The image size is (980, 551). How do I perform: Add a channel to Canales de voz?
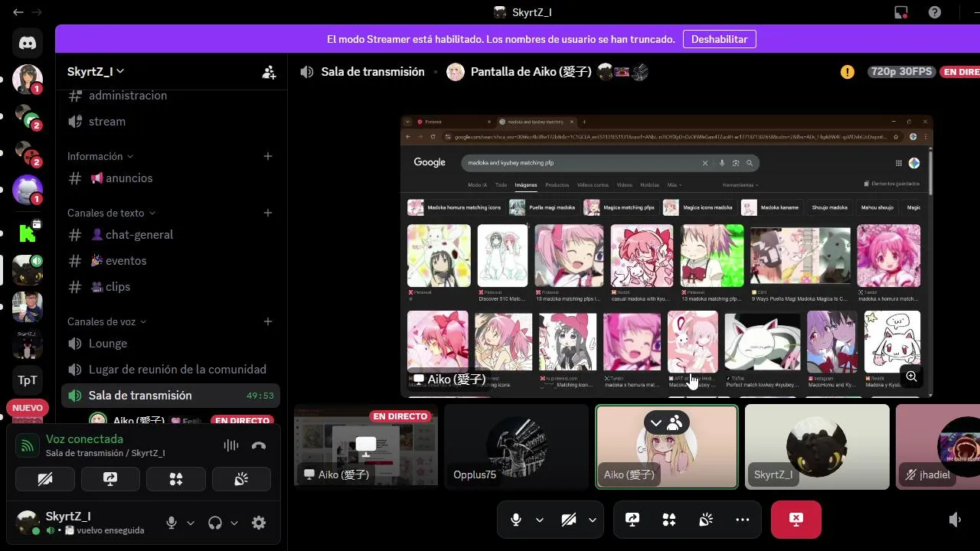(268, 321)
